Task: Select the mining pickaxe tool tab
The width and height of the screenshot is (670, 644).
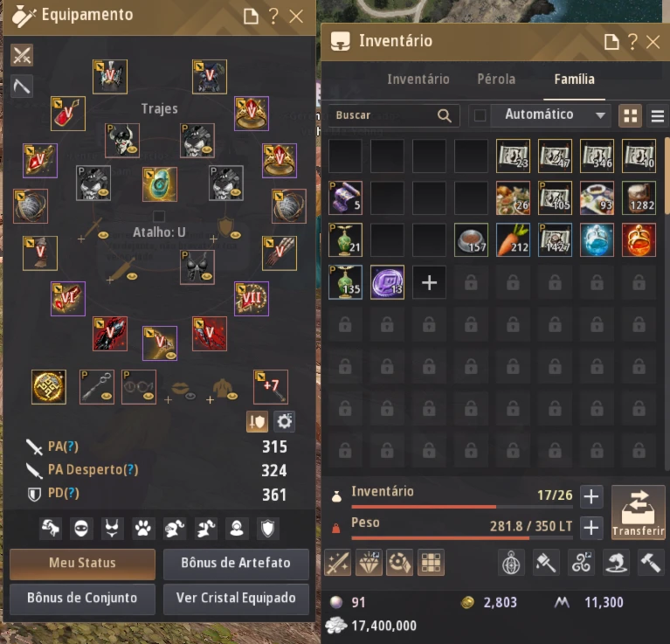Action: [22, 87]
